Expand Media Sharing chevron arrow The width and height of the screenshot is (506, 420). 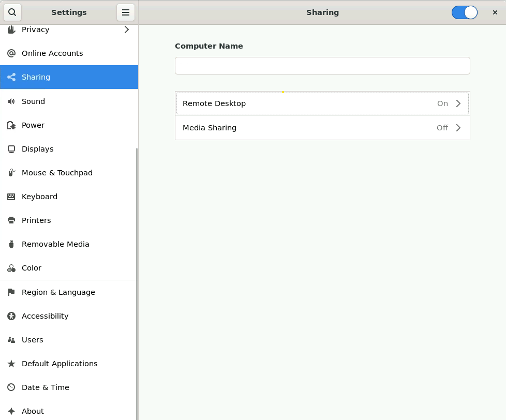(458, 128)
